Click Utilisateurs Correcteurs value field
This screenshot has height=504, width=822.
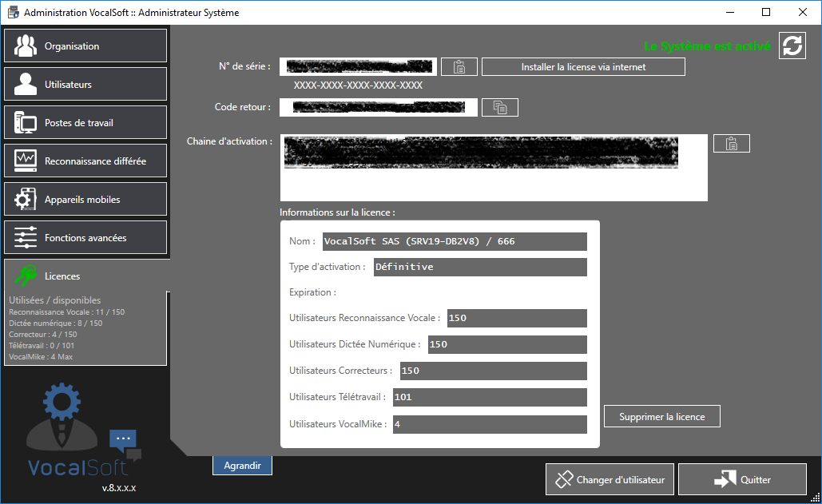[494, 371]
